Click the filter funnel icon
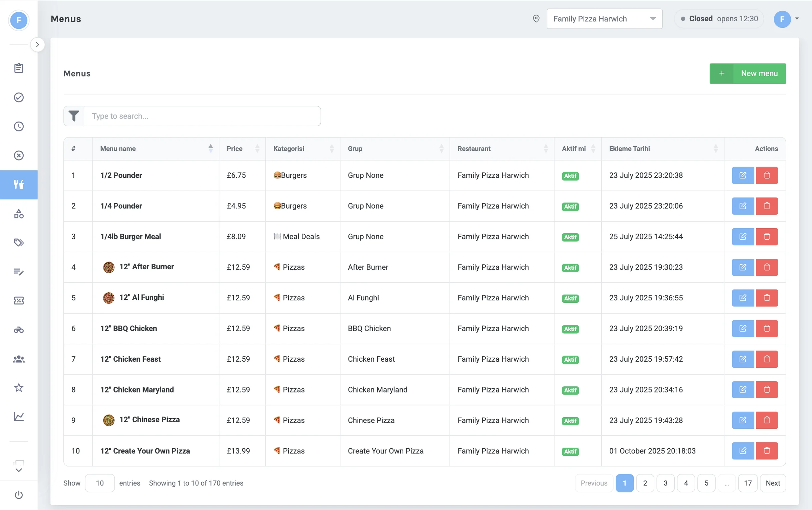Image resolution: width=812 pixels, height=510 pixels. point(74,116)
